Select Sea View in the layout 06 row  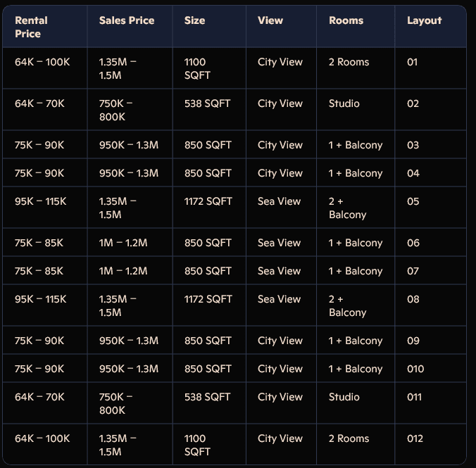[x=279, y=243]
